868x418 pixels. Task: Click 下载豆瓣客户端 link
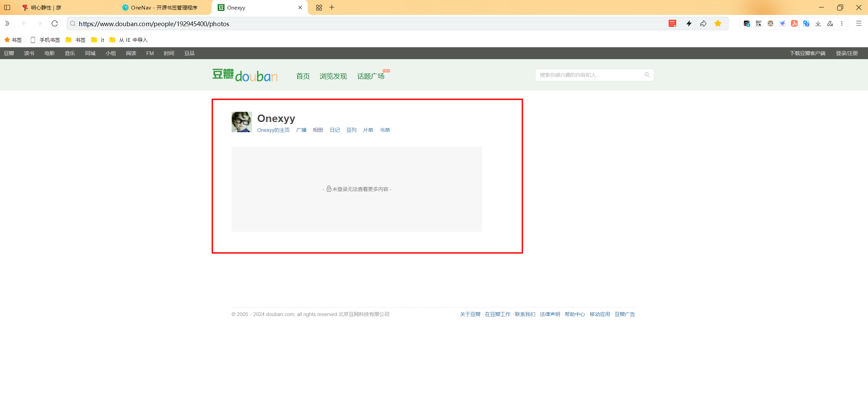point(808,53)
